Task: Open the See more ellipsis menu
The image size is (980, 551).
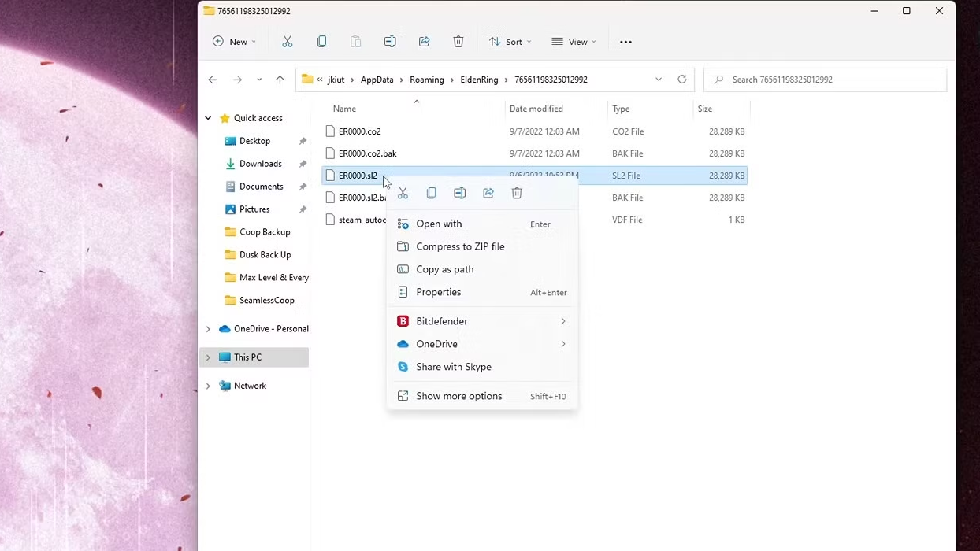Action: point(625,42)
